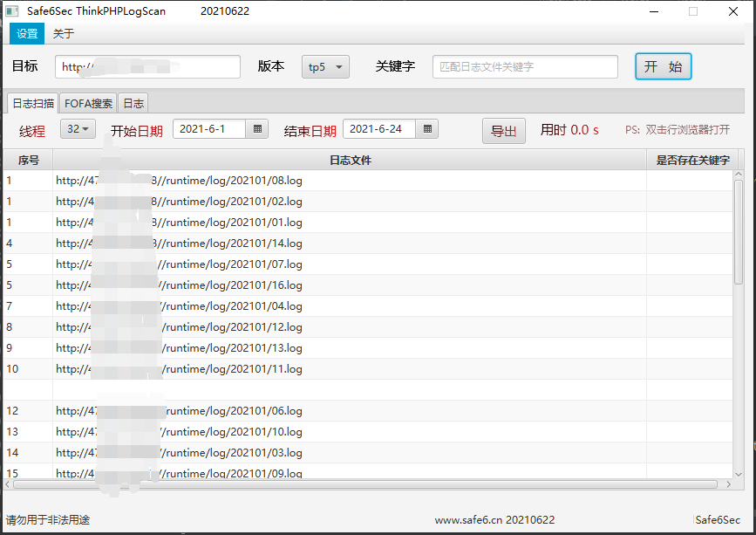Click the vertical scrollbar thumb

pos(739,232)
